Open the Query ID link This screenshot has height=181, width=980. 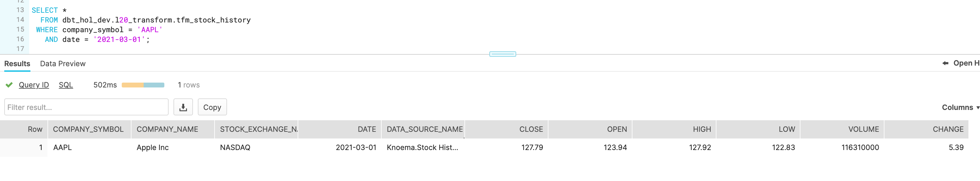point(34,85)
